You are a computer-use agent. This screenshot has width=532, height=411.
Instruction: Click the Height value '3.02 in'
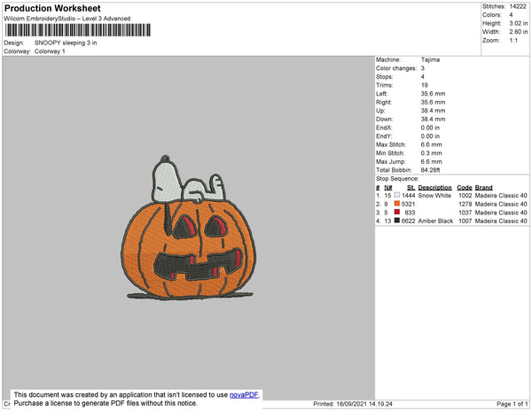[x=519, y=23]
